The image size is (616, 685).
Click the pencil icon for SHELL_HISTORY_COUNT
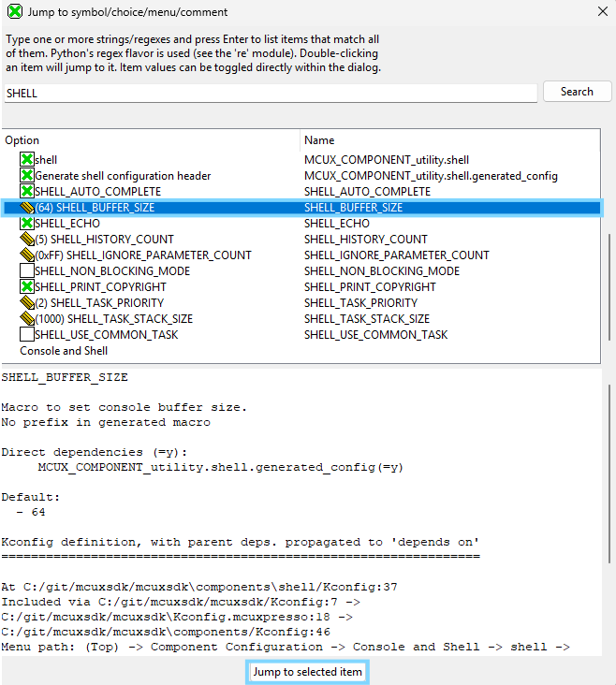(27, 240)
